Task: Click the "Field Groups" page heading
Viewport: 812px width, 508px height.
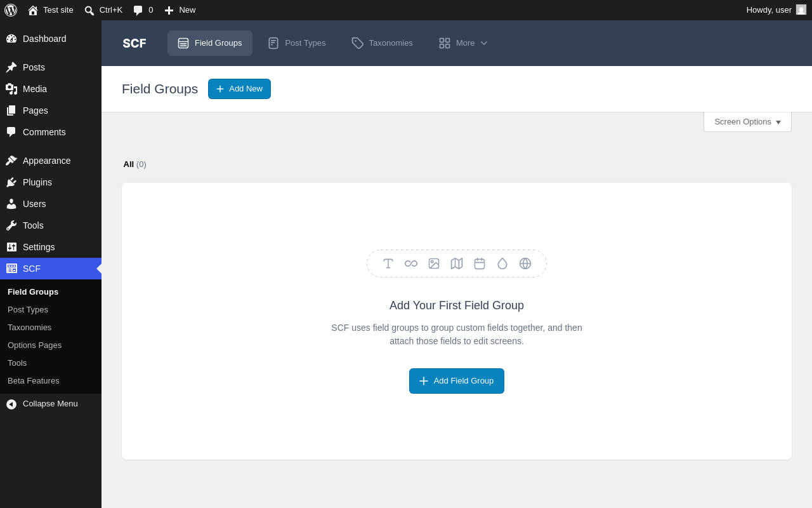Action: [160, 89]
